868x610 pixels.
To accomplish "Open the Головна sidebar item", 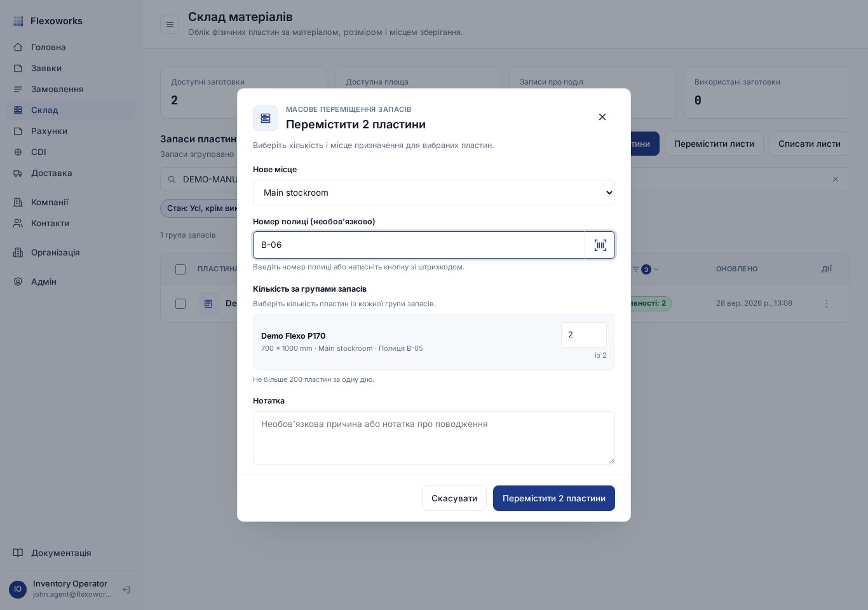I will point(71,47).
